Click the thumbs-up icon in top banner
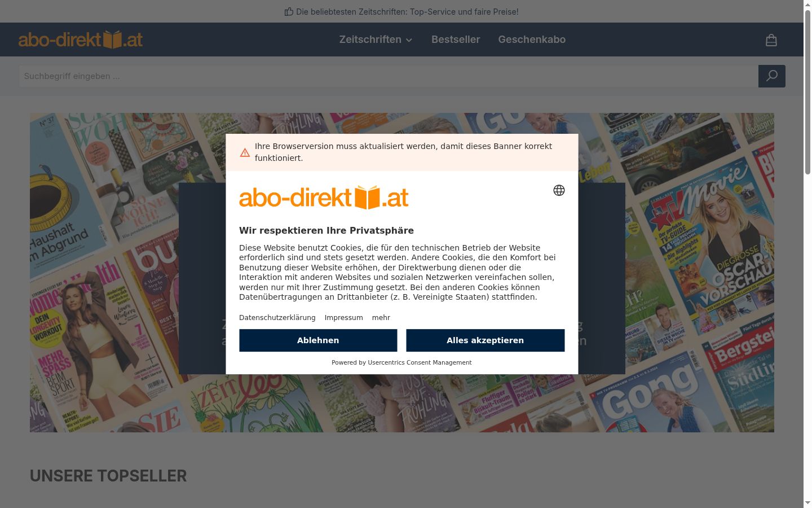812x508 pixels. click(x=289, y=11)
